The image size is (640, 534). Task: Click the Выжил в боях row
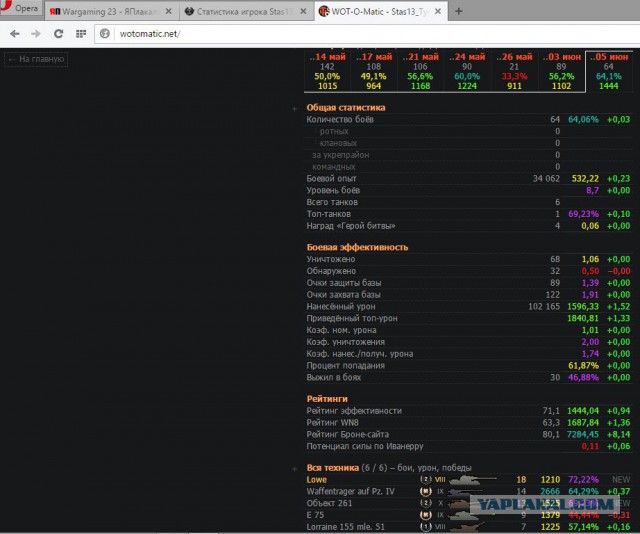pyautogui.click(x=468, y=378)
